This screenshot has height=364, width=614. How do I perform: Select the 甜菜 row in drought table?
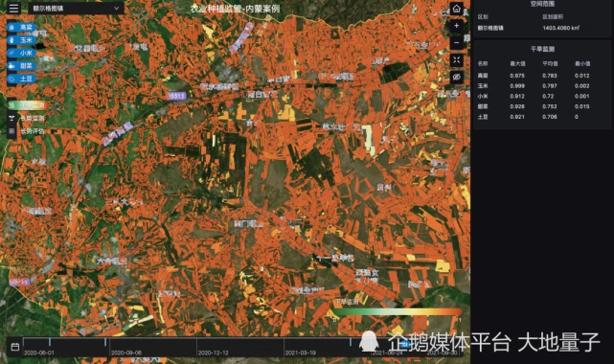(542, 106)
